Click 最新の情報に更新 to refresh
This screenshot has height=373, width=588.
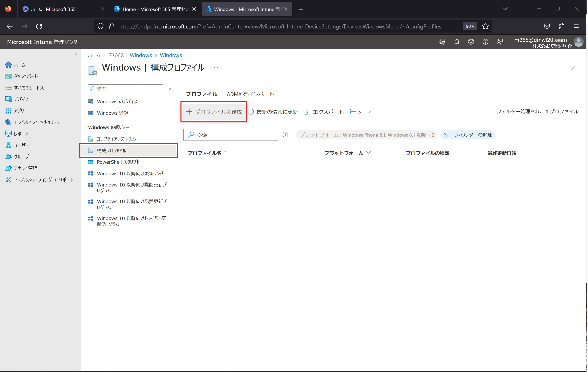(273, 112)
